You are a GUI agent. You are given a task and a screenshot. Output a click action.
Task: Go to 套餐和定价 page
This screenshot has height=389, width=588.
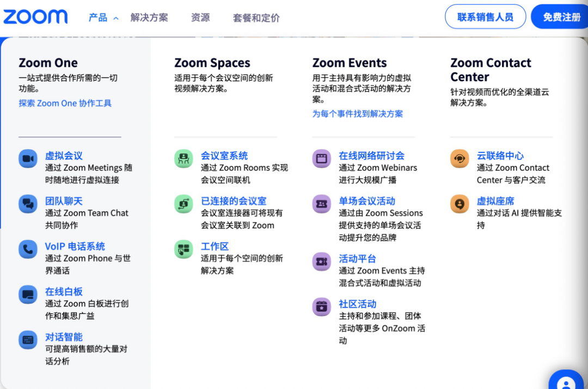[256, 18]
